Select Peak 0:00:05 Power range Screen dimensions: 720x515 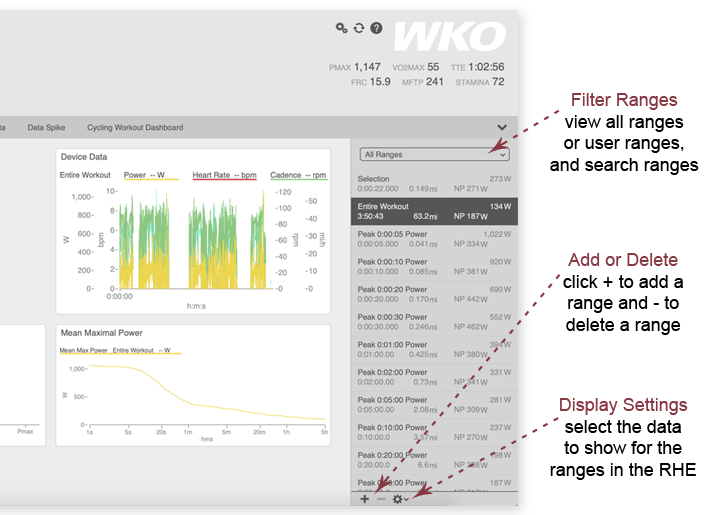click(x=434, y=239)
